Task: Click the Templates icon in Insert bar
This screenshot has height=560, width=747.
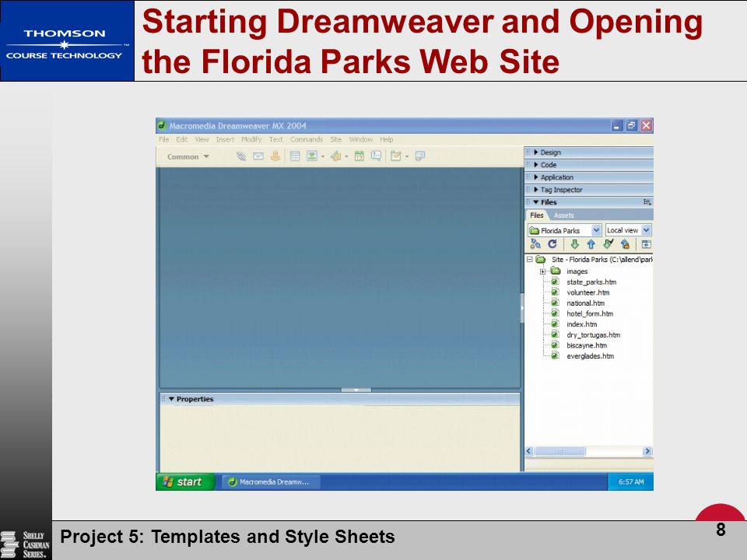Action: (395, 156)
